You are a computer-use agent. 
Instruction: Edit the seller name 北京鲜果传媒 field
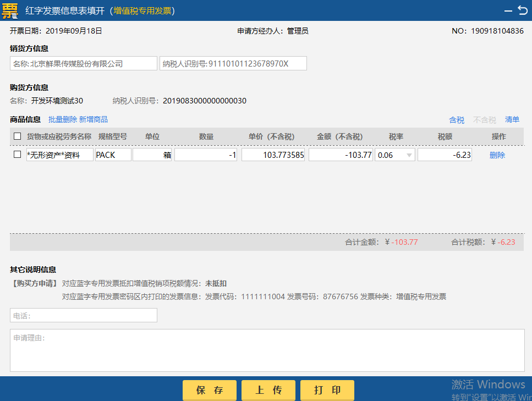pos(83,63)
